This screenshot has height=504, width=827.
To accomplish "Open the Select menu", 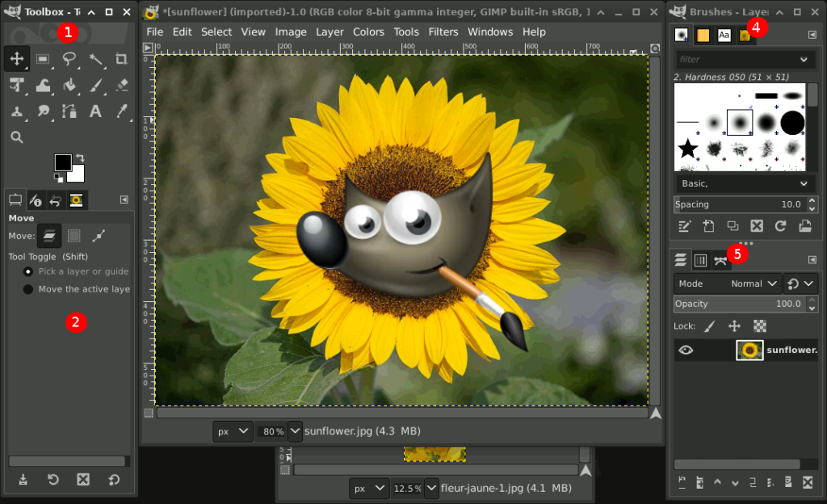I will [216, 31].
